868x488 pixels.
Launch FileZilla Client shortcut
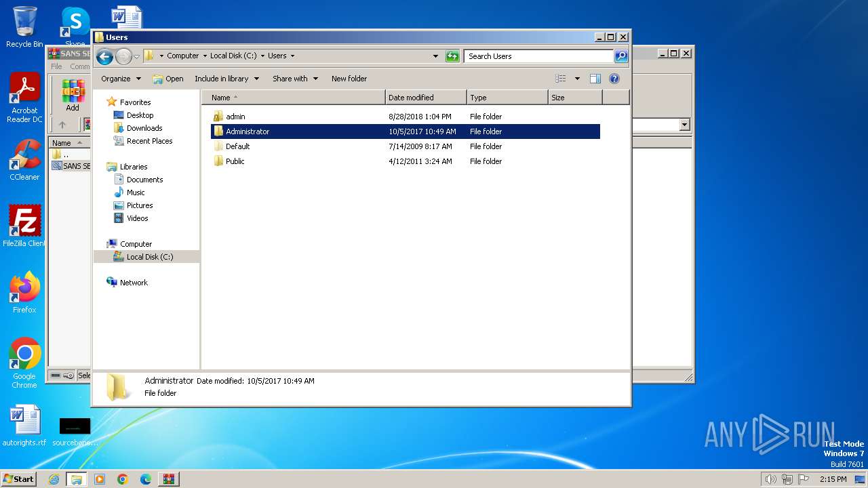click(24, 226)
